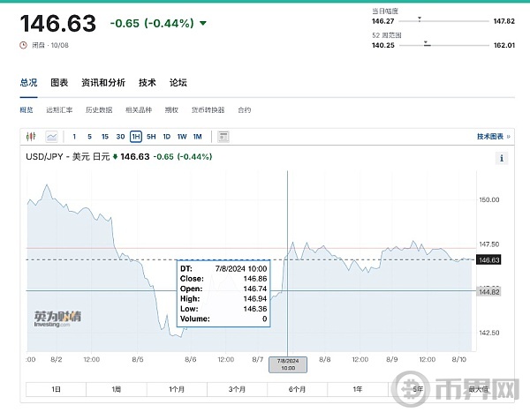Switch chart interval to 5H

pos(151,137)
